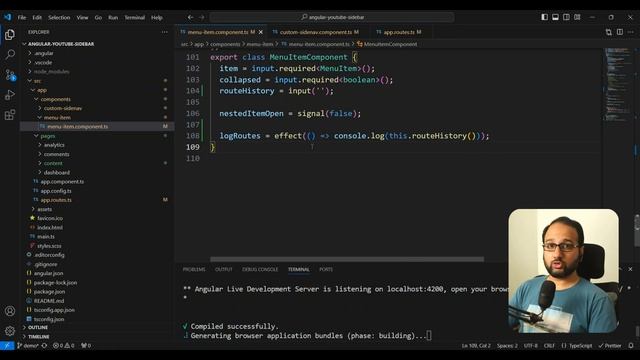Open the Help menu
The image size is (640, 360).
click(x=157, y=18)
